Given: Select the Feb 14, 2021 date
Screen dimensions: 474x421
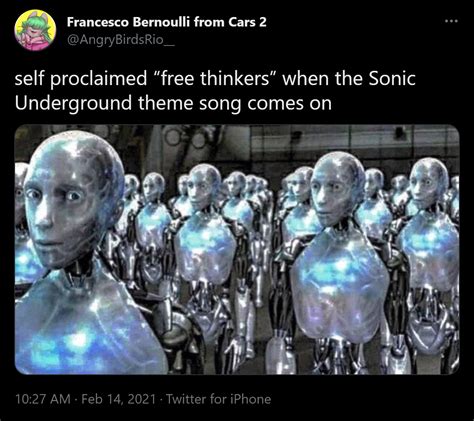Looking at the screenshot, I should [118, 399].
